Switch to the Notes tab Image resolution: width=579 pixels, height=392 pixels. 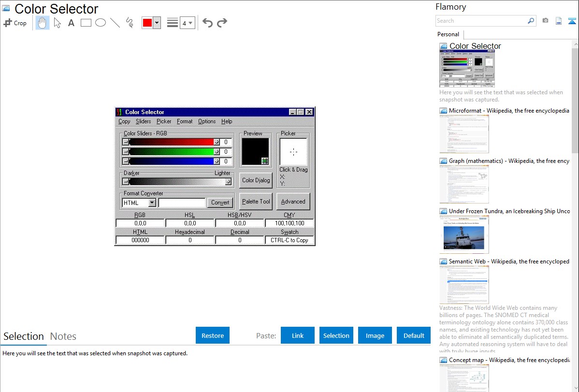(x=63, y=336)
